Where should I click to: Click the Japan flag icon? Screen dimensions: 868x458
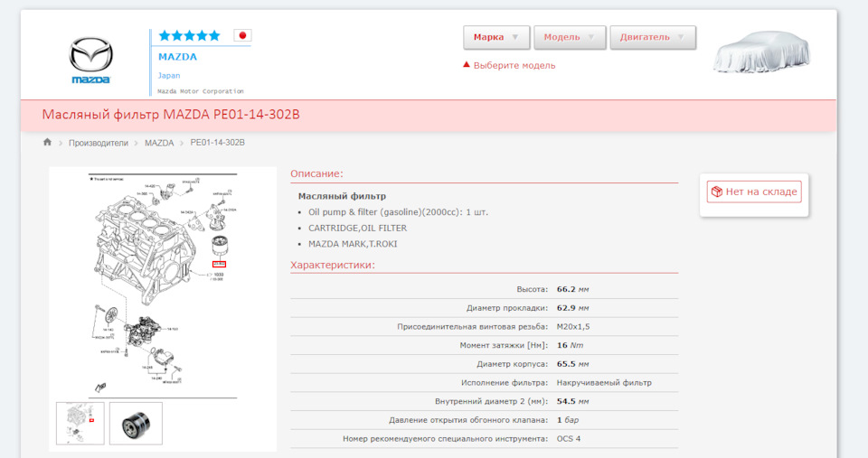(x=242, y=35)
